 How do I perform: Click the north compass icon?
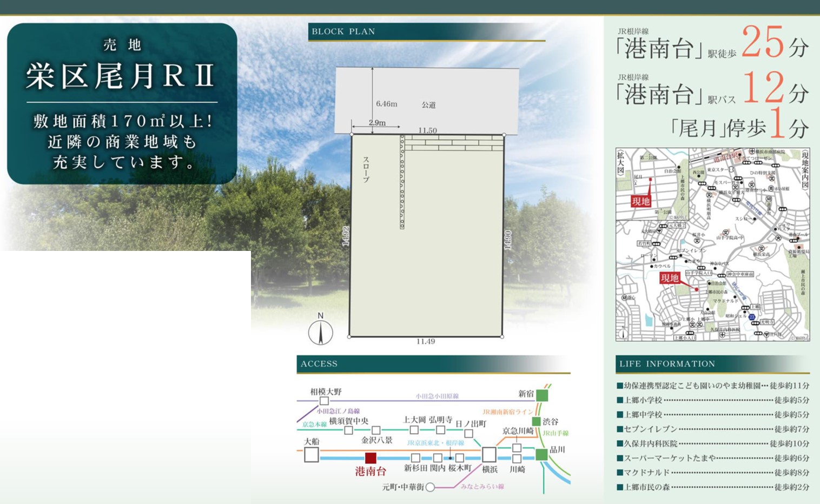coord(320,332)
